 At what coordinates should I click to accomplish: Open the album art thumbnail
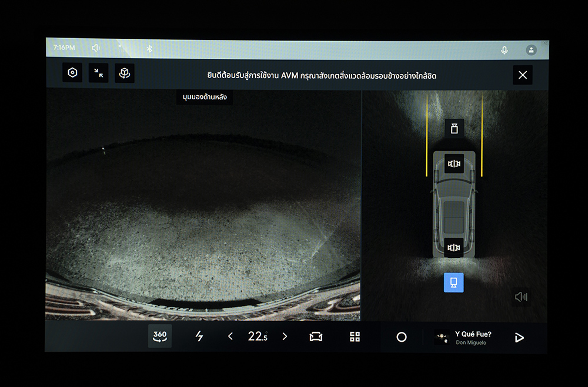pyautogui.click(x=442, y=337)
